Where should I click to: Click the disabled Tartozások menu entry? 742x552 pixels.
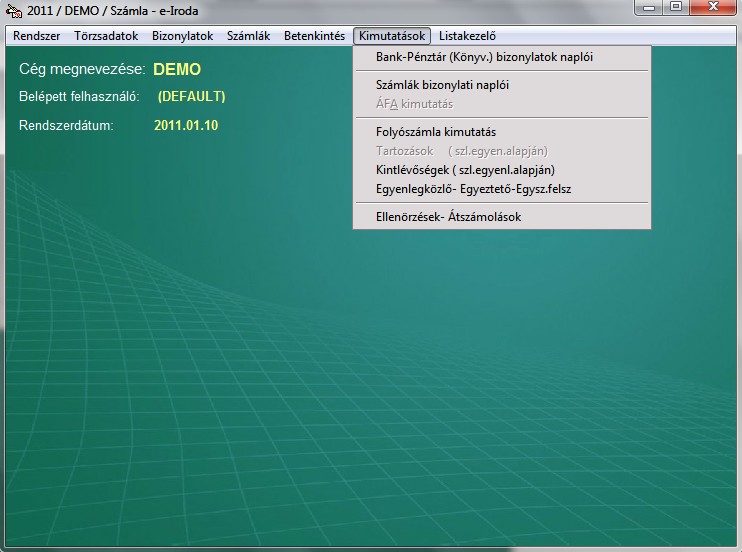[x=461, y=151]
